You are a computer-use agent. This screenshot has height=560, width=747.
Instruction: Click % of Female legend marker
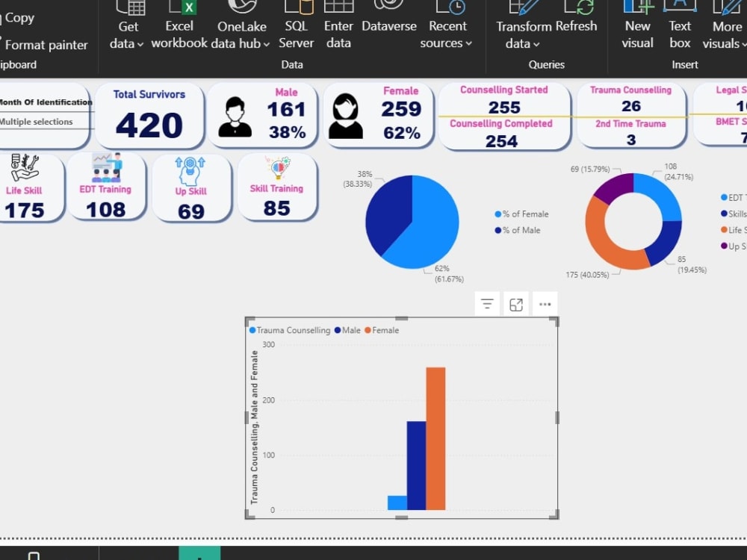(498, 214)
